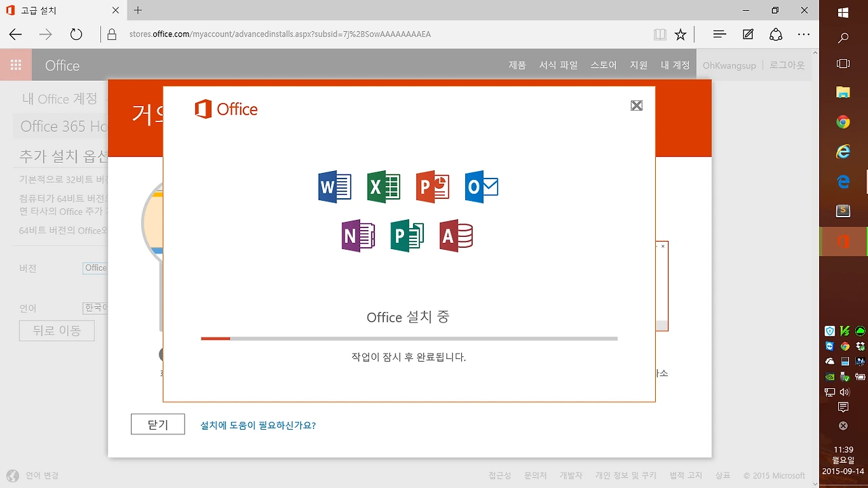Click the Outlook icon in the installer
This screenshot has width=868, height=488.
pos(481,187)
